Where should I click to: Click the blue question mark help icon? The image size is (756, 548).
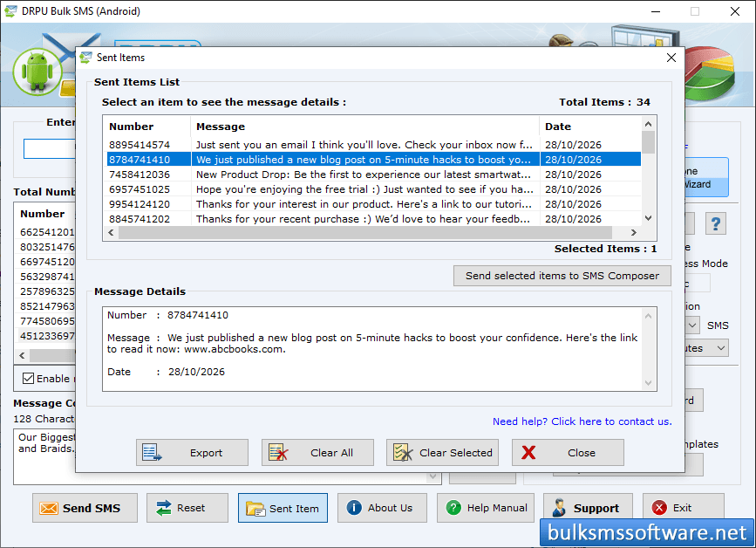pyautogui.click(x=716, y=224)
